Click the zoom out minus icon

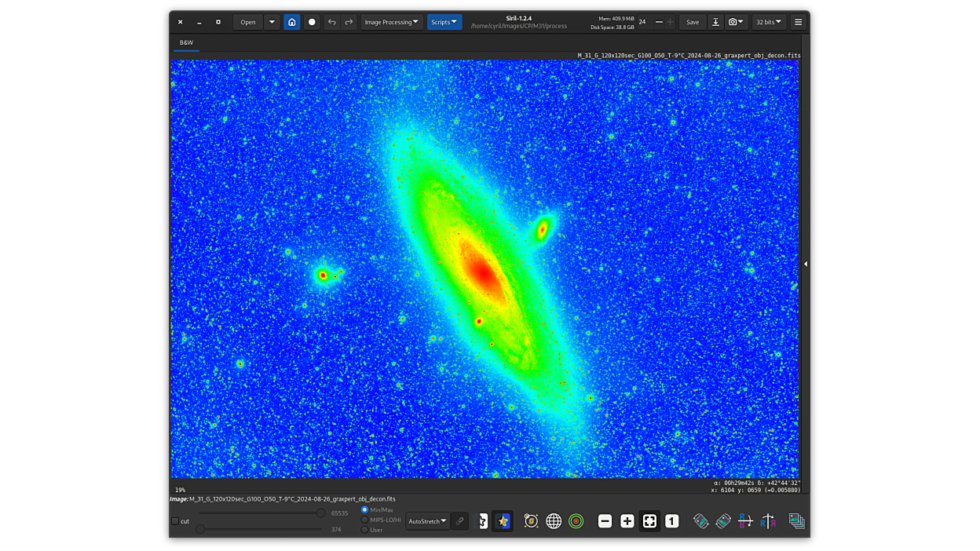click(x=605, y=521)
